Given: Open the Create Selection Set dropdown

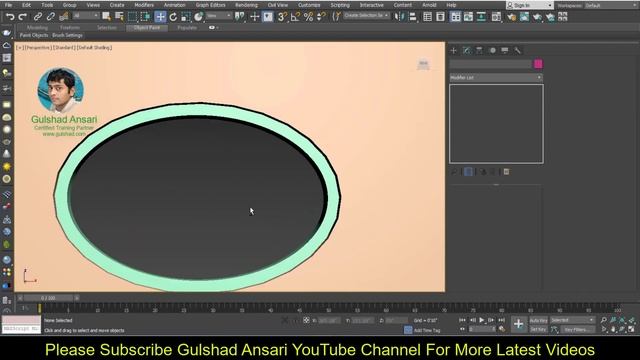Looking at the screenshot, I should coord(366,16).
